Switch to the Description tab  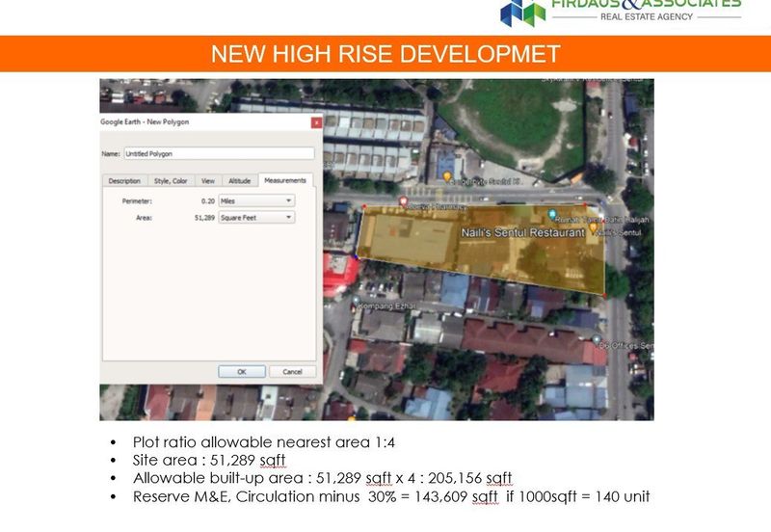pyautogui.click(x=123, y=180)
